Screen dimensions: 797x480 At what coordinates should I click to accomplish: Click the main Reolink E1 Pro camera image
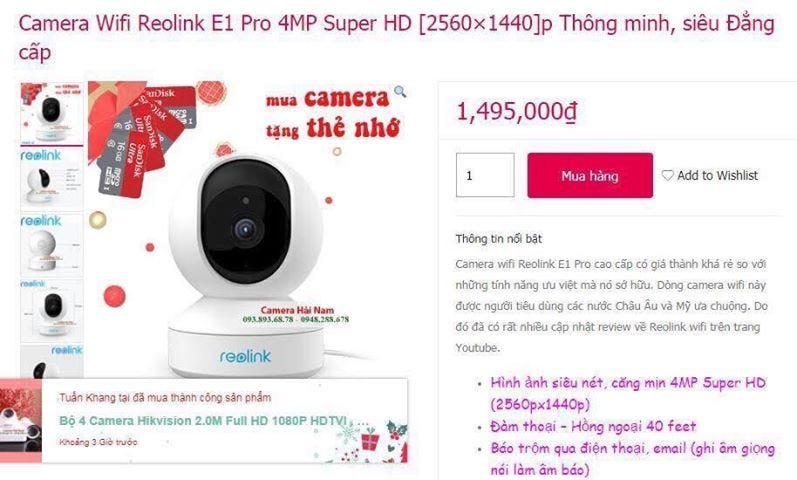pos(248,230)
